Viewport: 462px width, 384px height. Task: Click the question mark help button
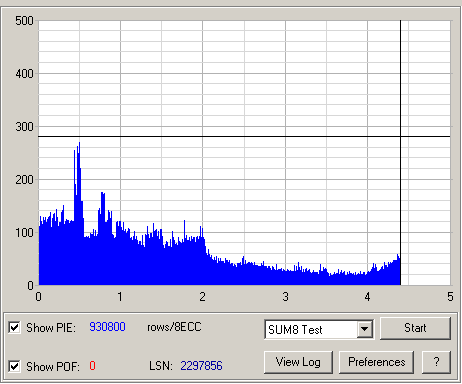coord(436,362)
